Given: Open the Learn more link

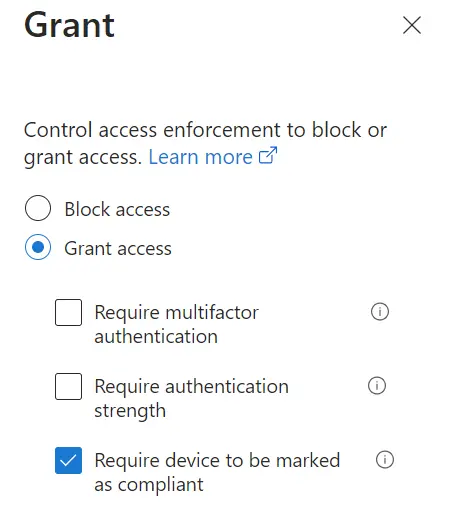Looking at the screenshot, I should (200, 157).
